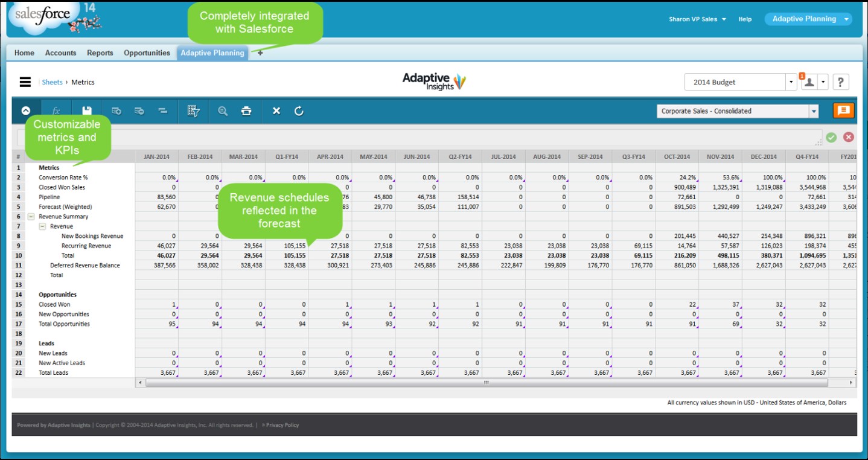Click the horizontal scrollbar thumb

pos(487,383)
